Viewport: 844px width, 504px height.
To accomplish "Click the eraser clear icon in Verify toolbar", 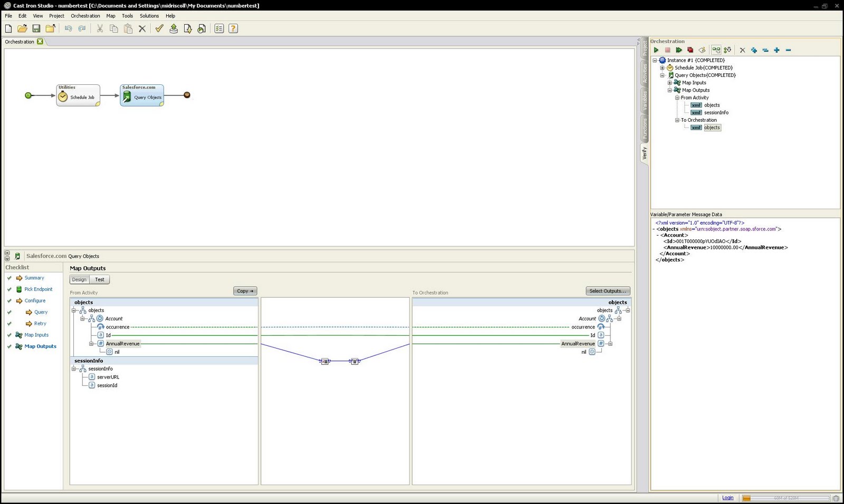I will (x=702, y=50).
